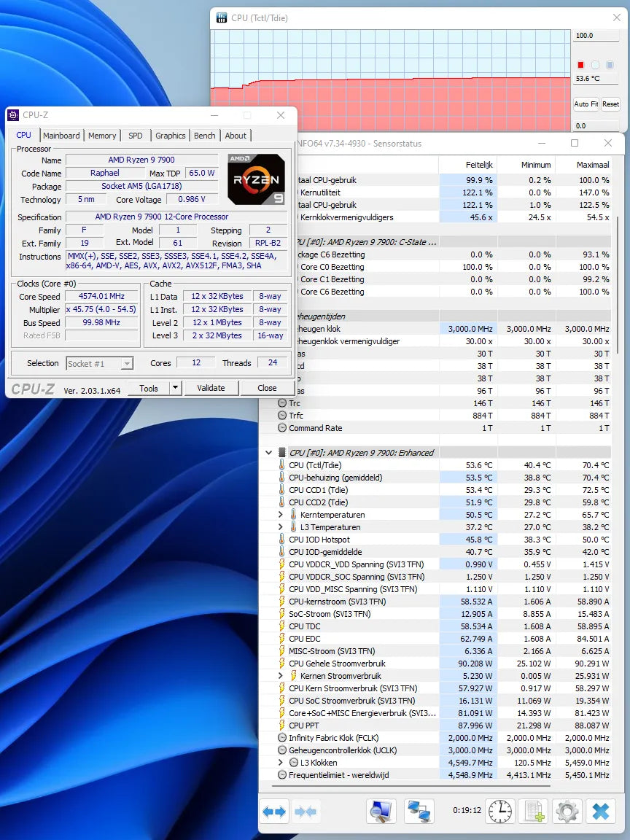The width and height of the screenshot is (630, 840).
Task: Click the lightning icon beside CPU PPT
Action: (x=281, y=726)
